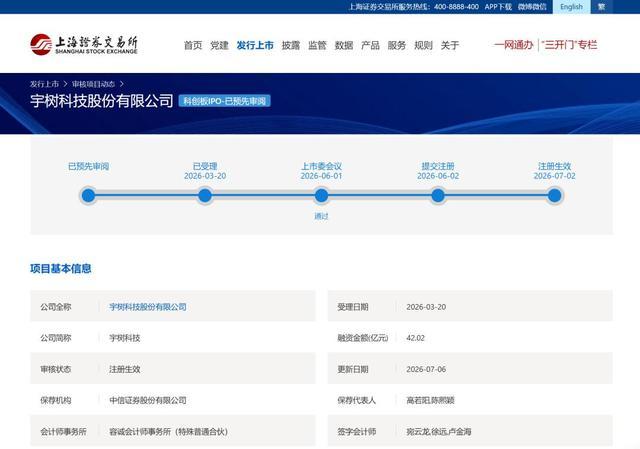Viewport: 640px width, 449px height.
Task: Click the hotline number 400-8888-400
Action: [x=456, y=7]
